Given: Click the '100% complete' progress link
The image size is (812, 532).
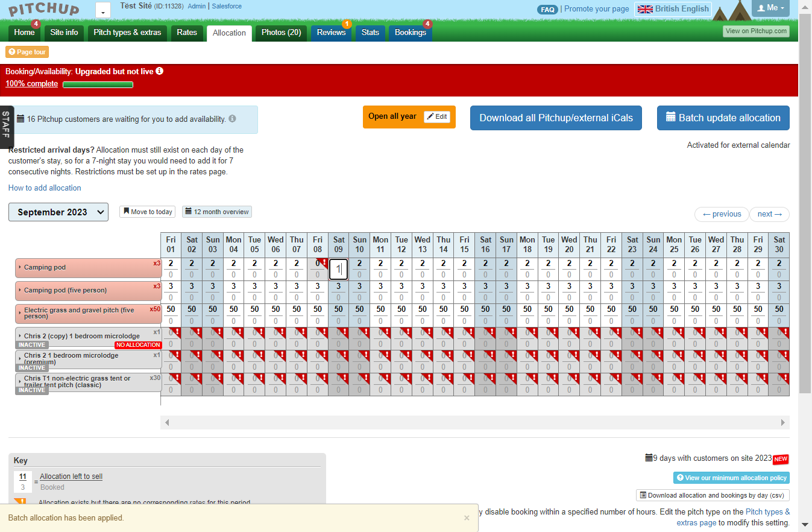Looking at the screenshot, I should click(32, 84).
